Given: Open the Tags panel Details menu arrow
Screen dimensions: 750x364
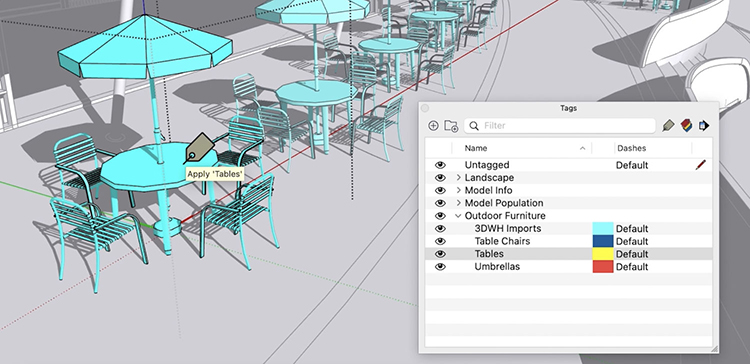Looking at the screenshot, I should tap(704, 126).
